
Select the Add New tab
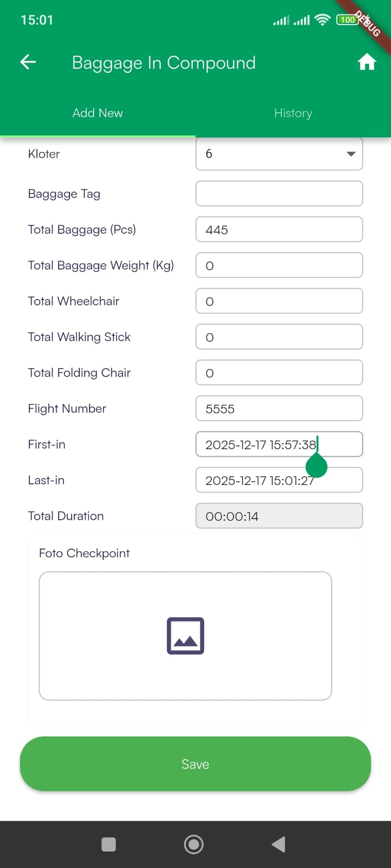tap(98, 113)
